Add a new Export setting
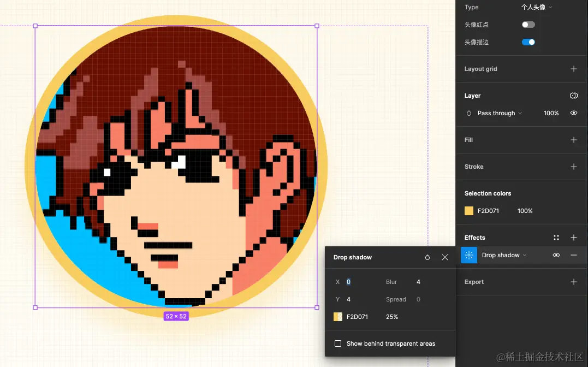The image size is (588, 367). coord(573,282)
